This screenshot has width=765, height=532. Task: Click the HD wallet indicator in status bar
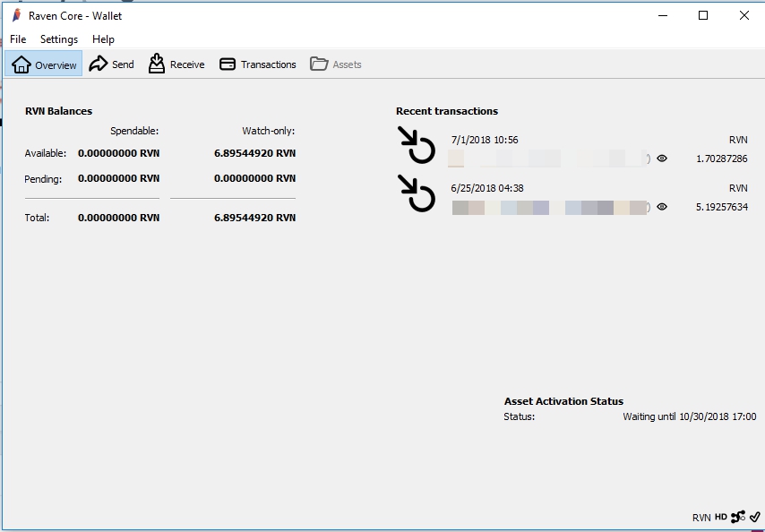[x=721, y=517]
